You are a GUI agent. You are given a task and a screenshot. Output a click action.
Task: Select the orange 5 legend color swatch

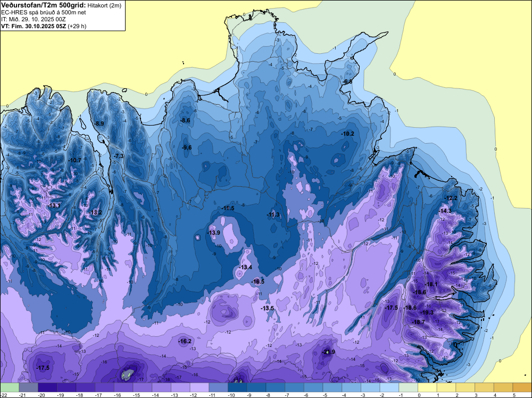pyautogui.click(x=522, y=387)
